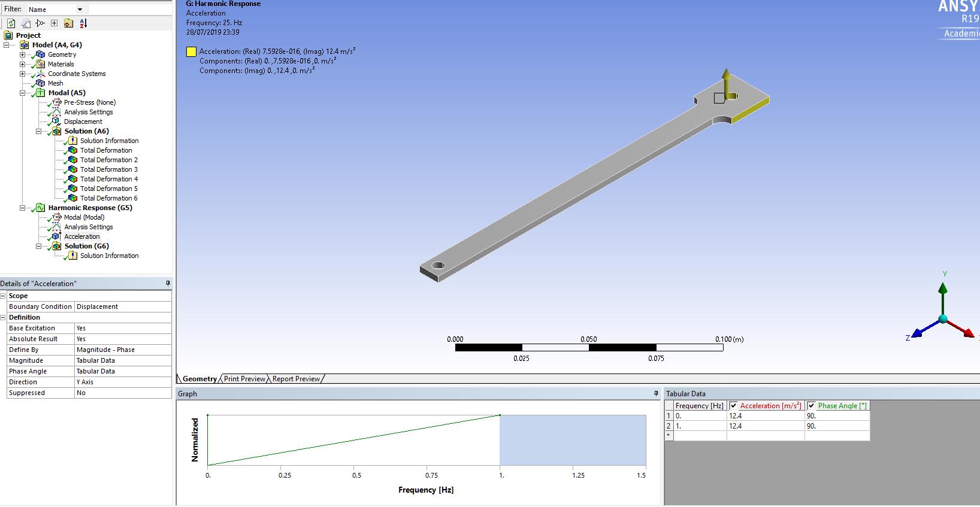Pin the Graph panel
Screen dimensions: 980x507
[656, 393]
